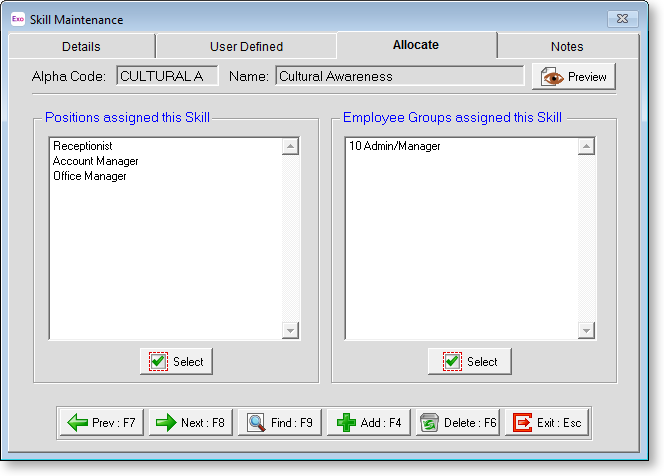Click the Find magnifying glass icon
The image size is (664, 476).
point(256,423)
